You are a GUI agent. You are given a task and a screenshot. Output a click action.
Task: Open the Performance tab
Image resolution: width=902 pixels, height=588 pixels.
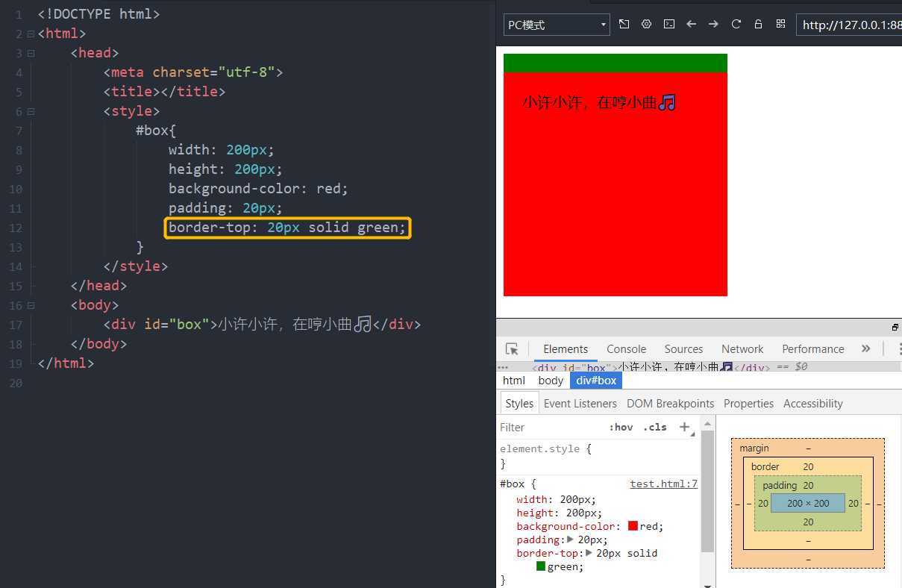tap(812, 348)
